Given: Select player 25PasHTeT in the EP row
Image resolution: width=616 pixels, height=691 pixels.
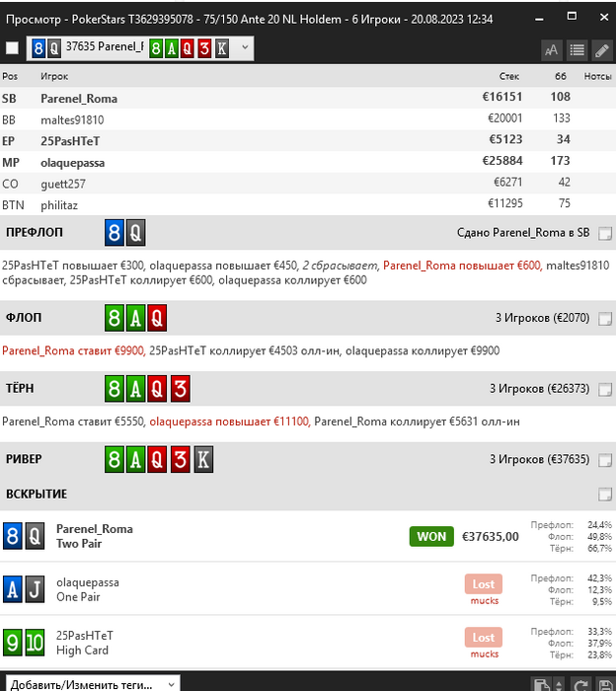Looking at the screenshot, I should (70, 141).
